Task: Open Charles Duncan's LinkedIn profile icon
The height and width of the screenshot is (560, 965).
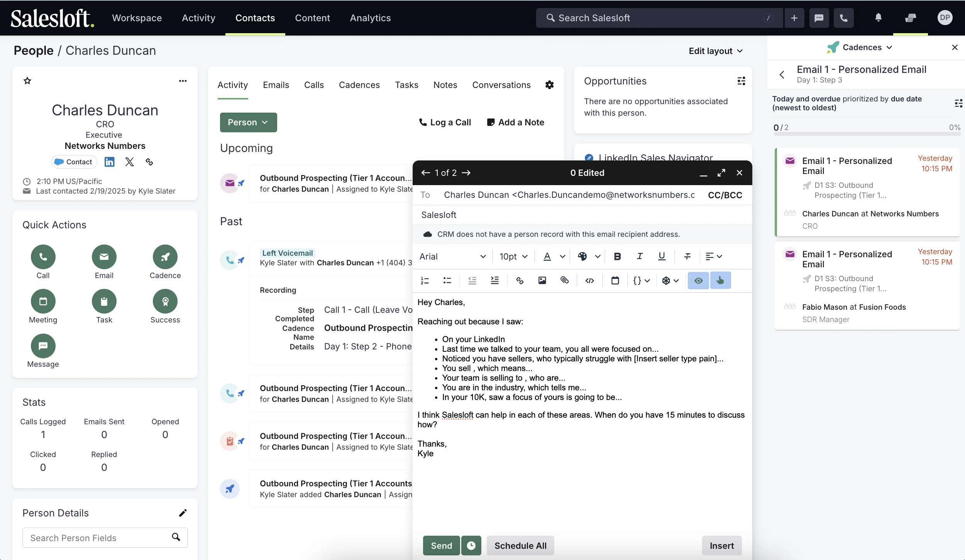Action: (110, 162)
